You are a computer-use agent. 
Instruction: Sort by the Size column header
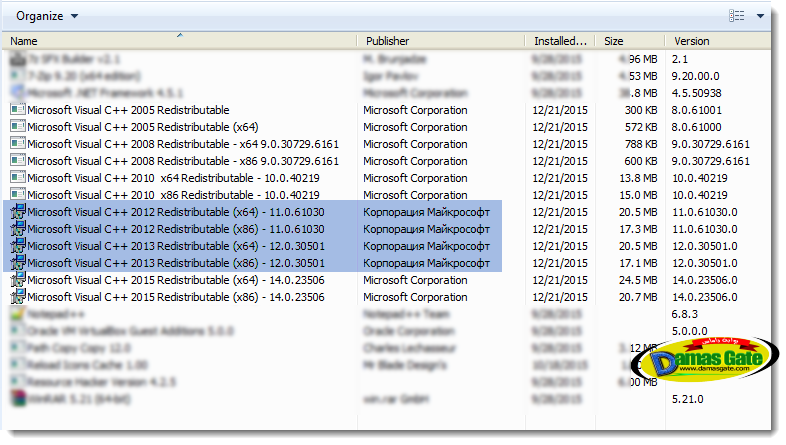tap(614, 41)
